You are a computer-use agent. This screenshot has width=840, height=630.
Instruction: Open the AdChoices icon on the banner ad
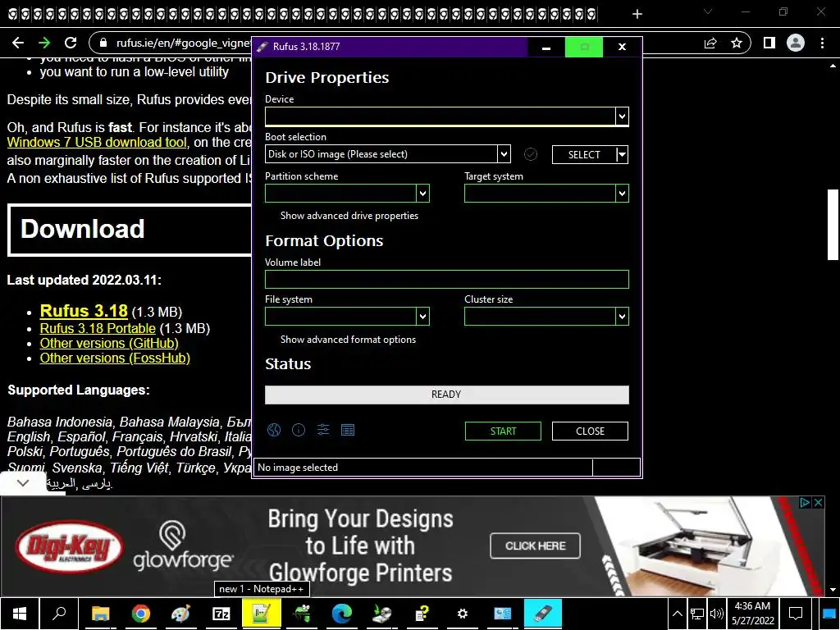click(x=805, y=503)
